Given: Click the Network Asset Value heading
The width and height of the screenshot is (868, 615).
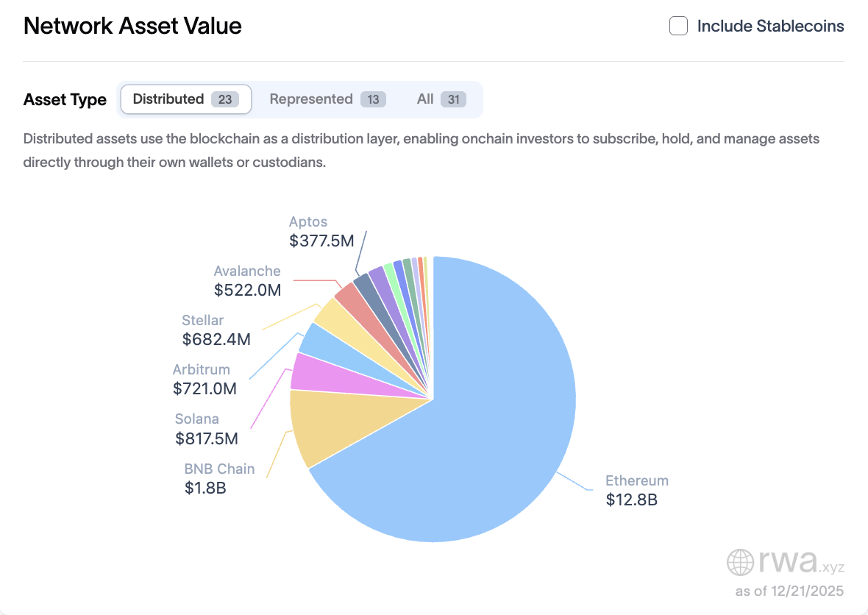Looking at the screenshot, I should (132, 26).
